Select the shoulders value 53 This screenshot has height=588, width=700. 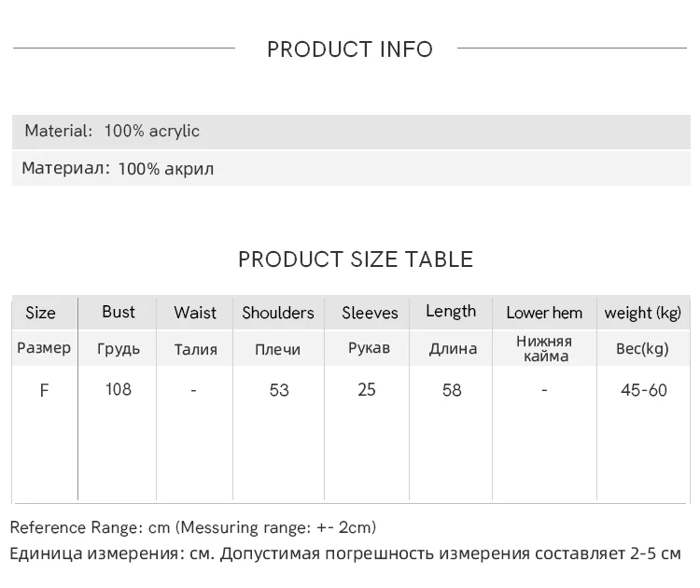click(x=279, y=390)
